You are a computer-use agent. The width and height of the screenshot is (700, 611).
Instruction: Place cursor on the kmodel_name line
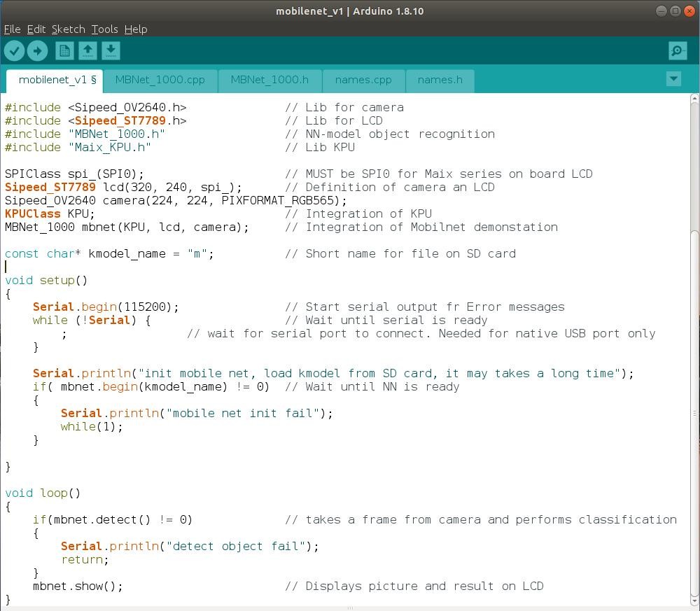(140, 253)
